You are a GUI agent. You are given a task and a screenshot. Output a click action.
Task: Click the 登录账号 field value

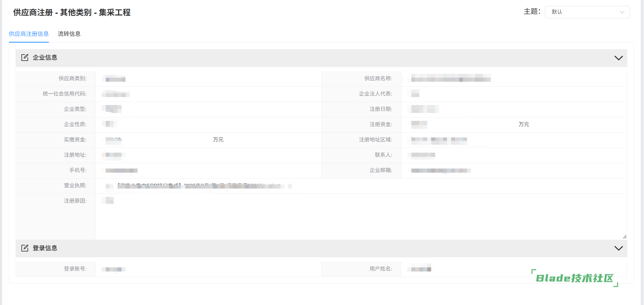114,269
